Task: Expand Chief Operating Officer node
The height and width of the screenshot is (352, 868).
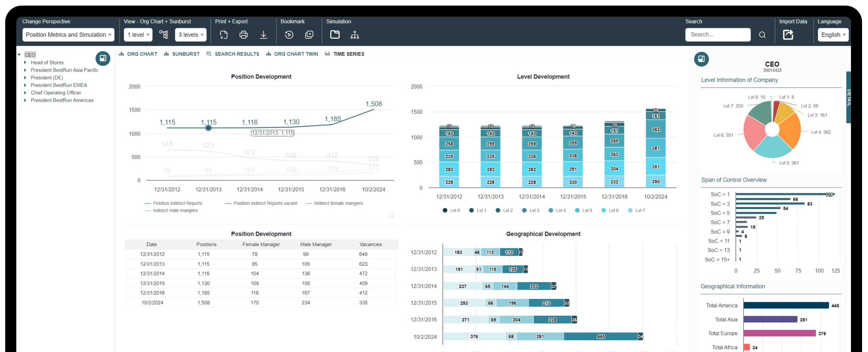Action: click(25, 93)
